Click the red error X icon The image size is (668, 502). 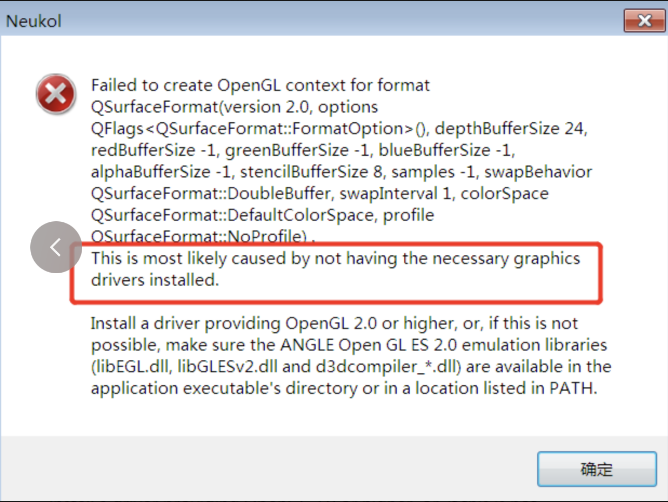(56, 94)
